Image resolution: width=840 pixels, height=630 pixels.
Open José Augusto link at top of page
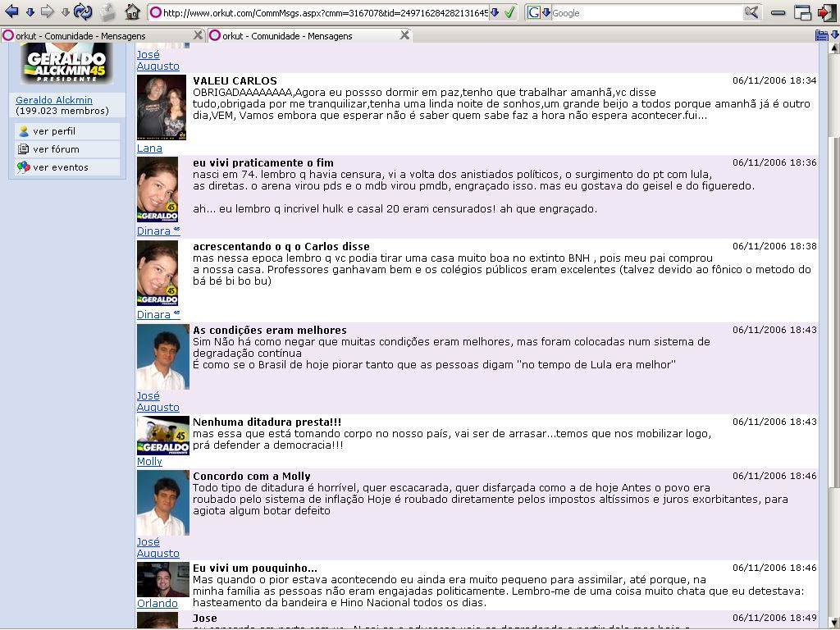(x=157, y=60)
